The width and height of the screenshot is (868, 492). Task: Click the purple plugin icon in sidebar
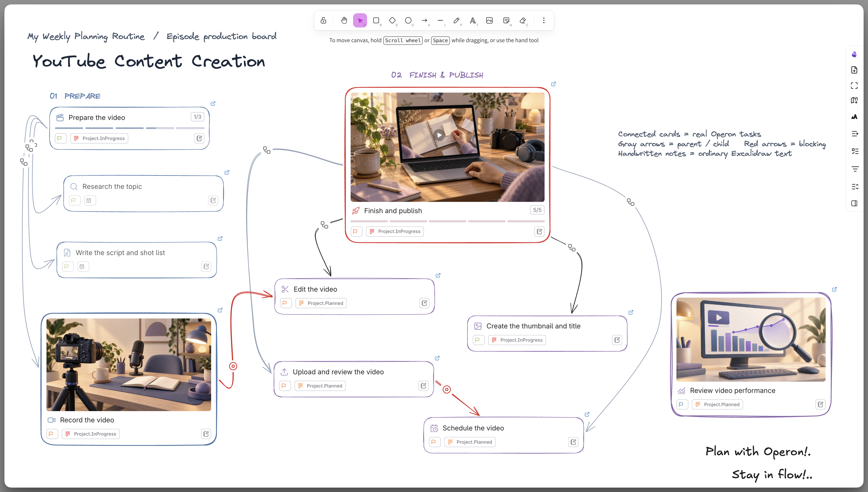[x=854, y=54]
